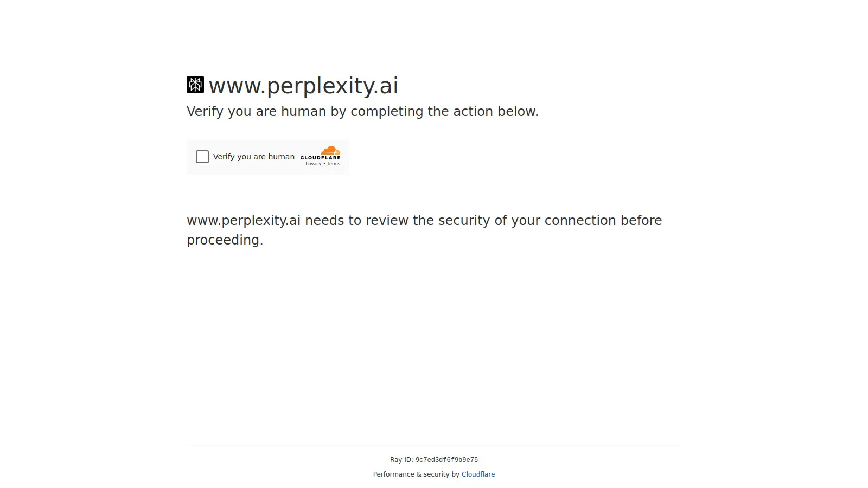
Task: Click the asterisk-style site icon beside the heading
Action: tap(195, 85)
